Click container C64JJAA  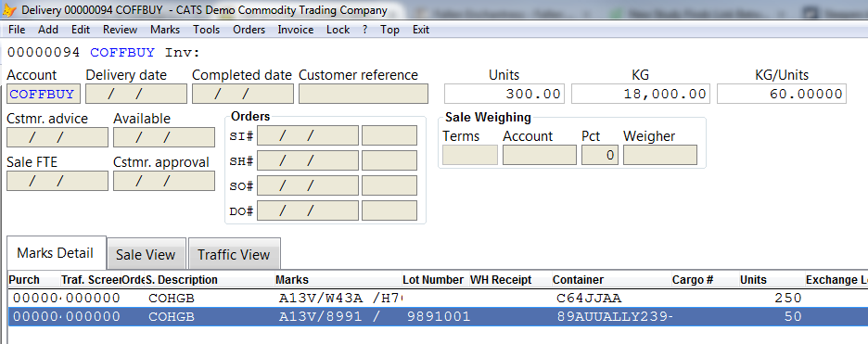589,299
